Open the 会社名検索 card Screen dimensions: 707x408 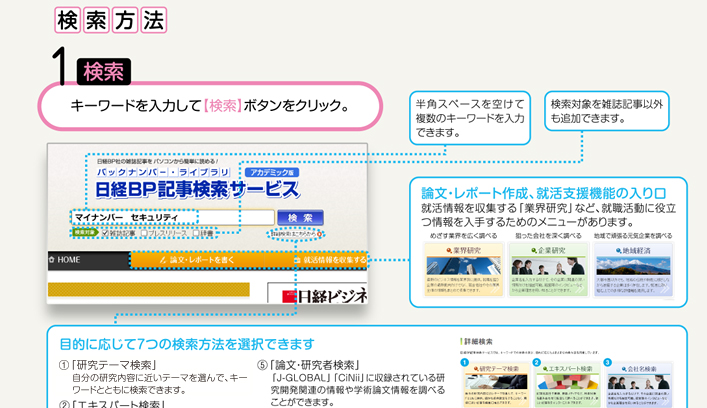click(x=639, y=385)
